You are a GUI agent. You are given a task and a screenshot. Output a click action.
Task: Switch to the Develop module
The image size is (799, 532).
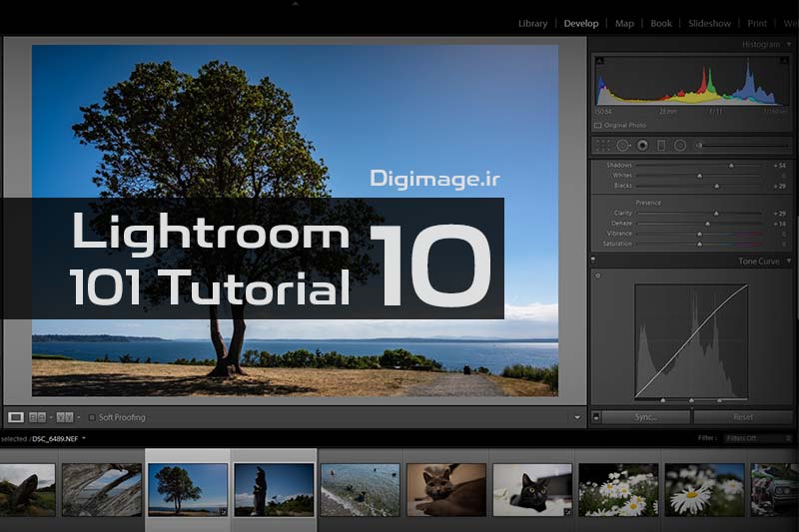pyautogui.click(x=581, y=23)
